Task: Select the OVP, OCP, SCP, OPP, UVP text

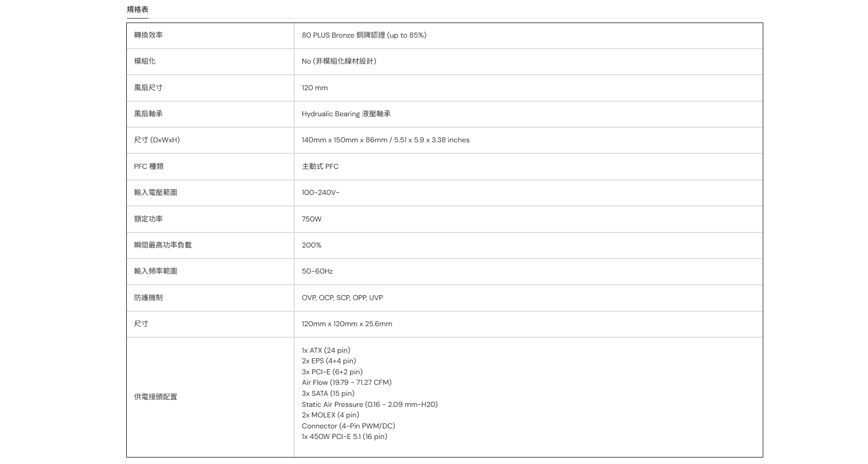Action: (342, 298)
